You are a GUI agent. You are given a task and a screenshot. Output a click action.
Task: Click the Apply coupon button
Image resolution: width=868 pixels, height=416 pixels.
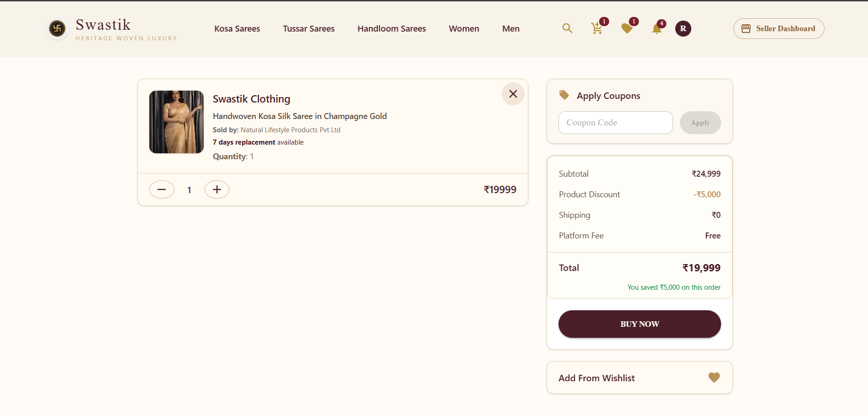pyautogui.click(x=700, y=122)
